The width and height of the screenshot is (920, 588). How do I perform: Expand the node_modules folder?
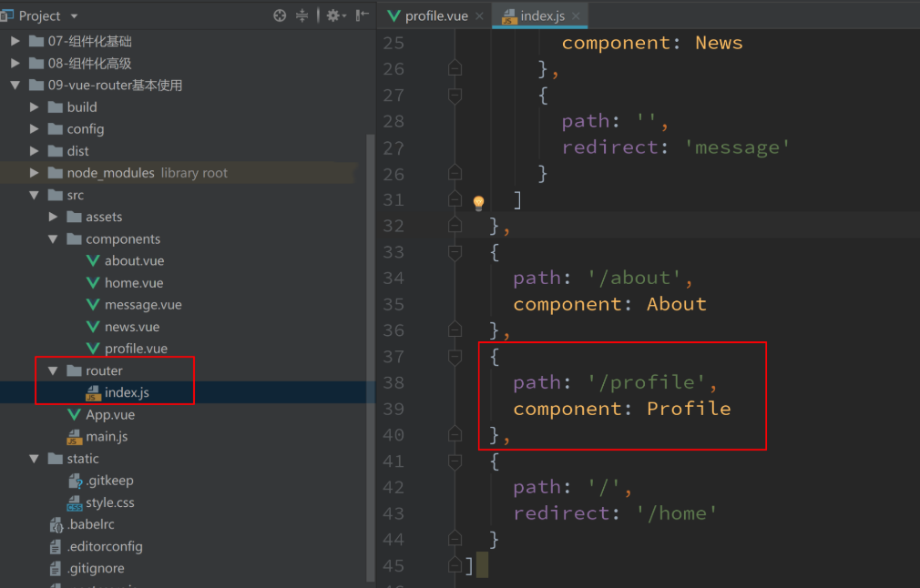tap(34, 173)
